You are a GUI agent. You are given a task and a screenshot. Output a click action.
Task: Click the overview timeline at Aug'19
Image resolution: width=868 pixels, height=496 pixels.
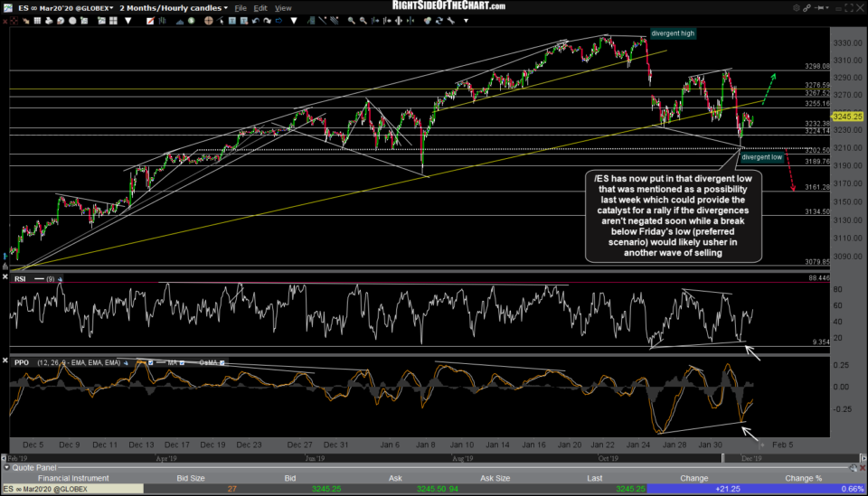(462, 458)
